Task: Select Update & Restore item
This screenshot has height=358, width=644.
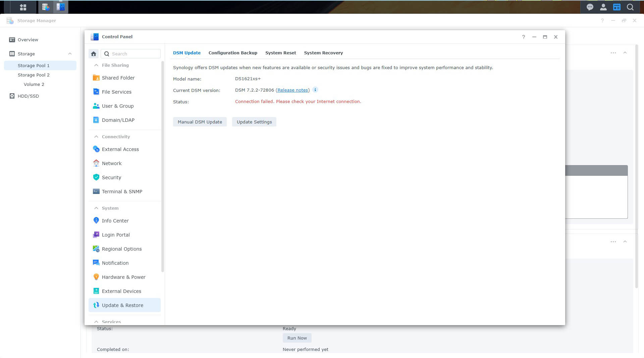Action: [124, 305]
